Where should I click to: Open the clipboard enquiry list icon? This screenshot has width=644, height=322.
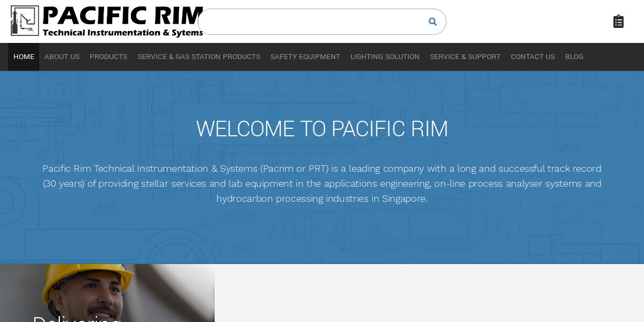pyautogui.click(x=618, y=21)
